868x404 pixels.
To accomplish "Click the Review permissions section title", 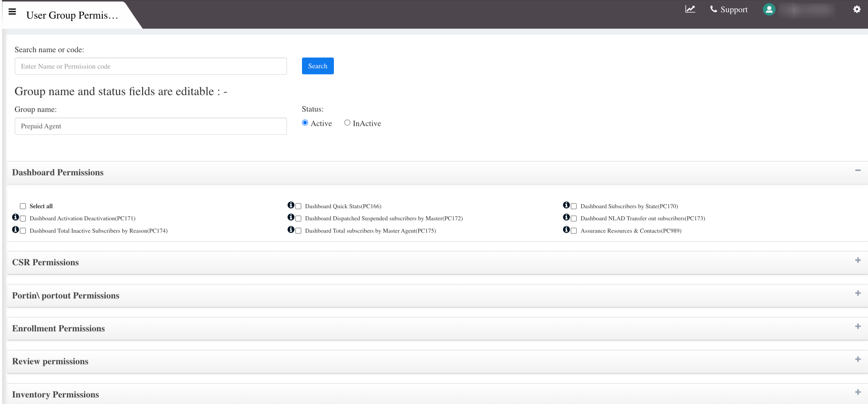I will pyautogui.click(x=50, y=362).
